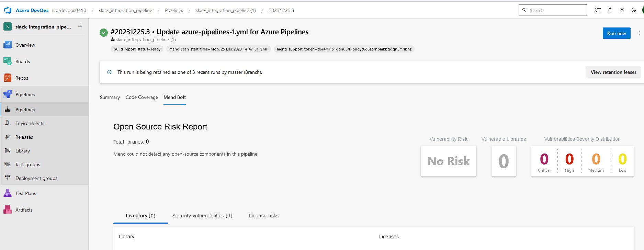The image size is (644, 250).
Task: Click the search magnifier icon
Action: tap(524, 10)
